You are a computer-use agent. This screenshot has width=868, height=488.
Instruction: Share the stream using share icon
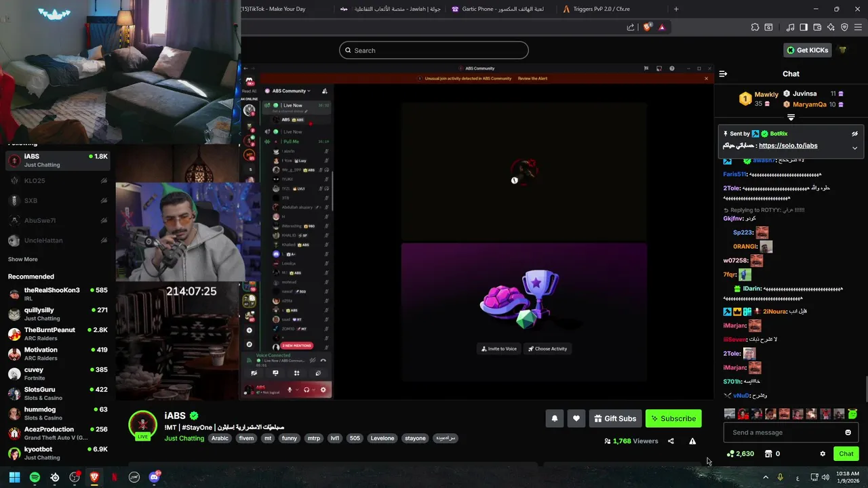tap(671, 441)
